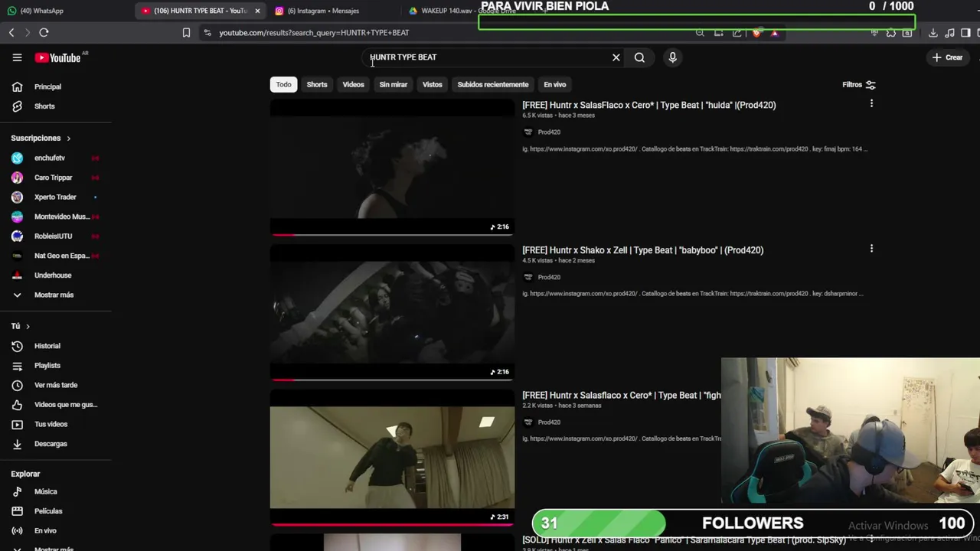Open the Crear upload menu
980x551 pixels.
coord(947,57)
